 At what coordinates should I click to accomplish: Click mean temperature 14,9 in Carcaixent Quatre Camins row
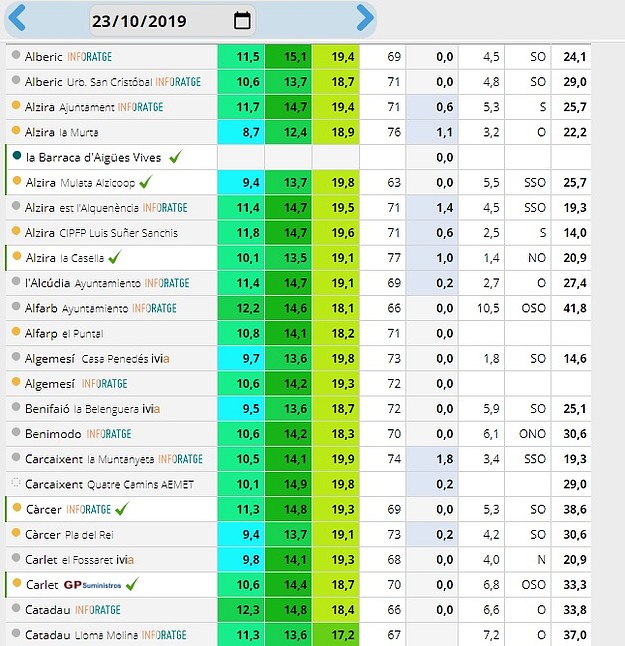(x=288, y=484)
